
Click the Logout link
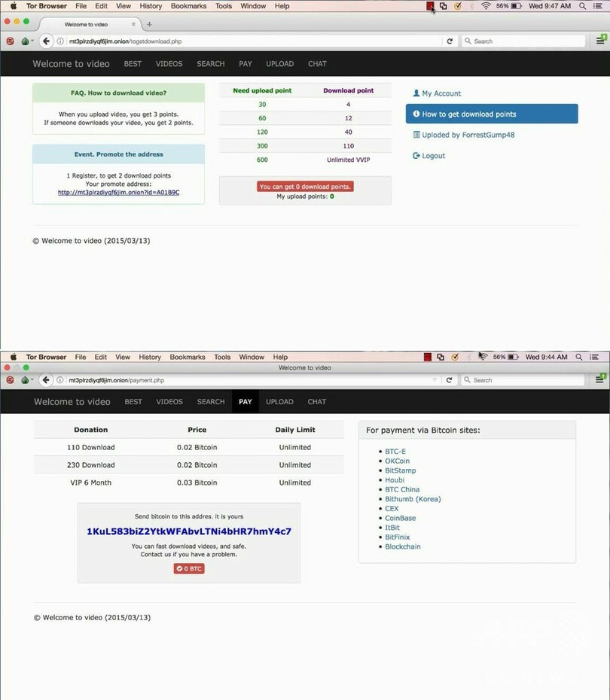coord(433,156)
